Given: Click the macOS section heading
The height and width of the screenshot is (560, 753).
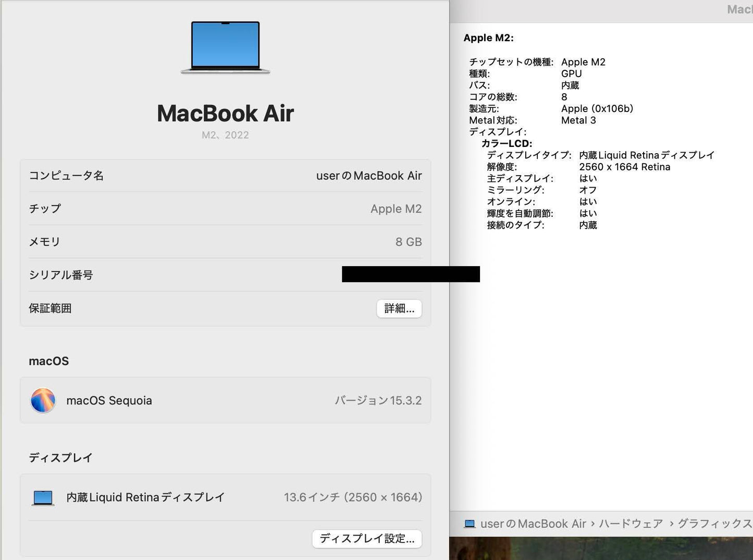Looking at the screenshot, I should click(x=49, y=361).
